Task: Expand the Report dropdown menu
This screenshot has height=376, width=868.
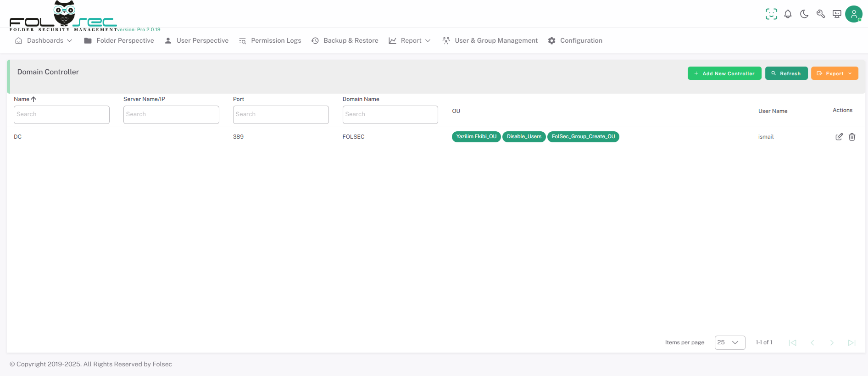Action: click(x=410, y=41)
